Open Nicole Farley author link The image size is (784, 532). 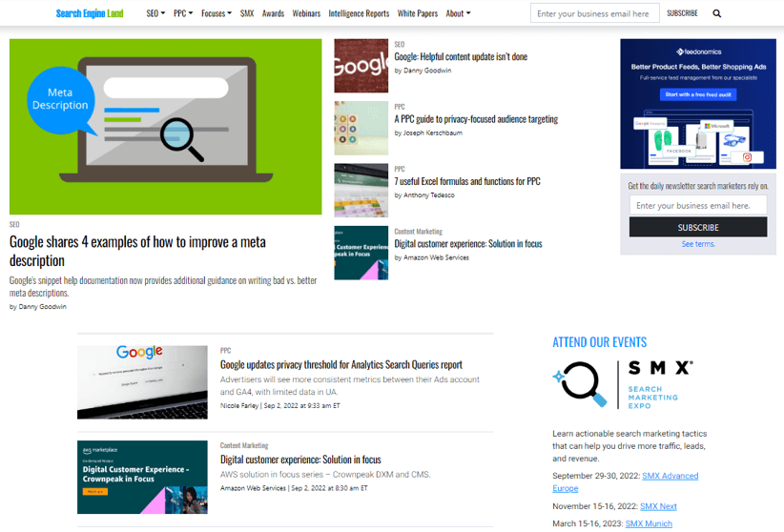239,405
